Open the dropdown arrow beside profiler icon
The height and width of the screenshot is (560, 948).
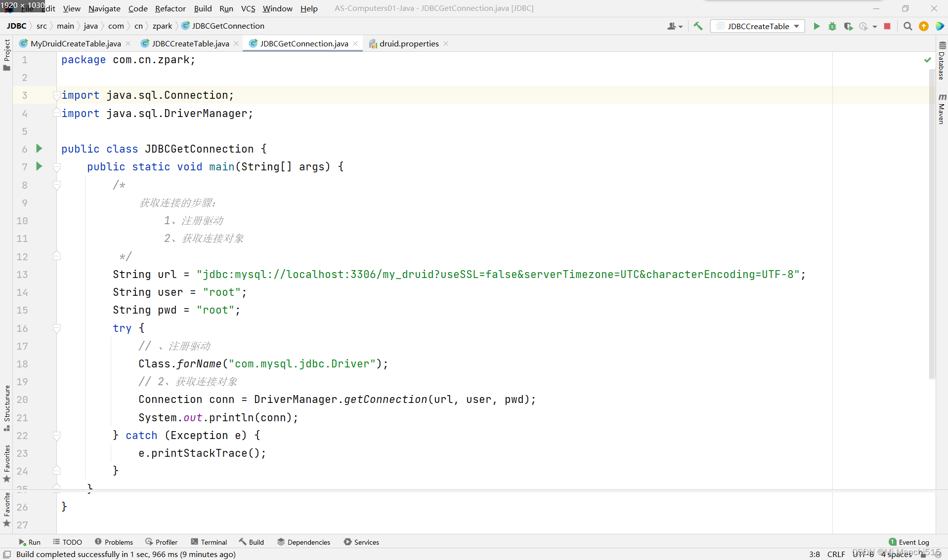pos(874,27)
